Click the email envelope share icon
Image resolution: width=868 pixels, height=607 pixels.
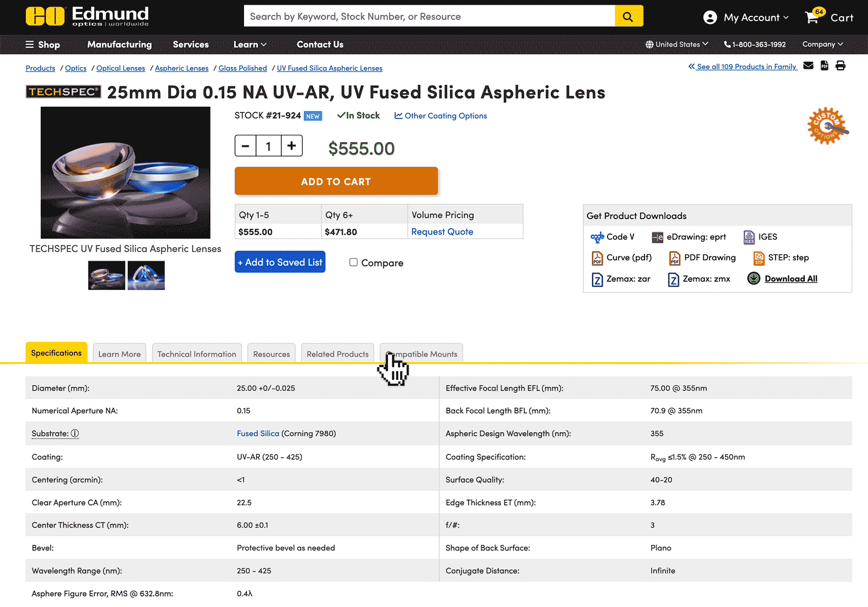point(808,66)
